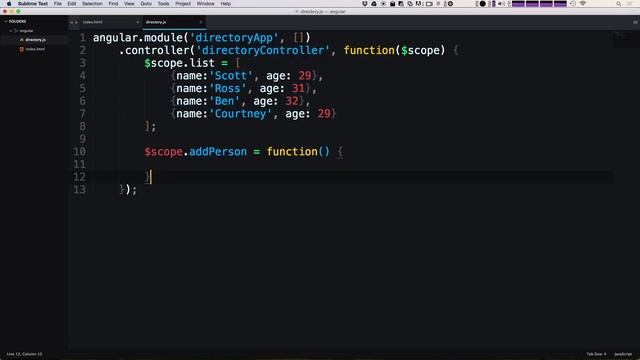Close the index.html tab
Viewport: 640px width, 360px height.
[x=138, y=22]
